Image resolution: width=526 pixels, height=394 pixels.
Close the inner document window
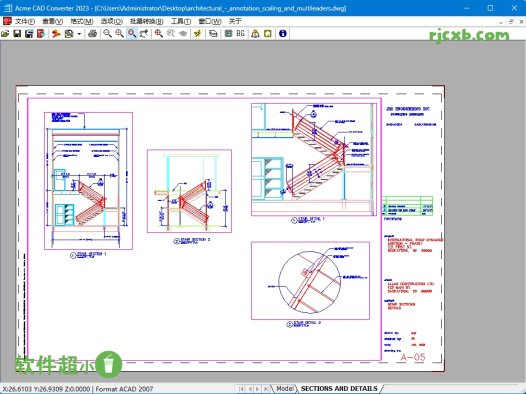tap(521, 22)
